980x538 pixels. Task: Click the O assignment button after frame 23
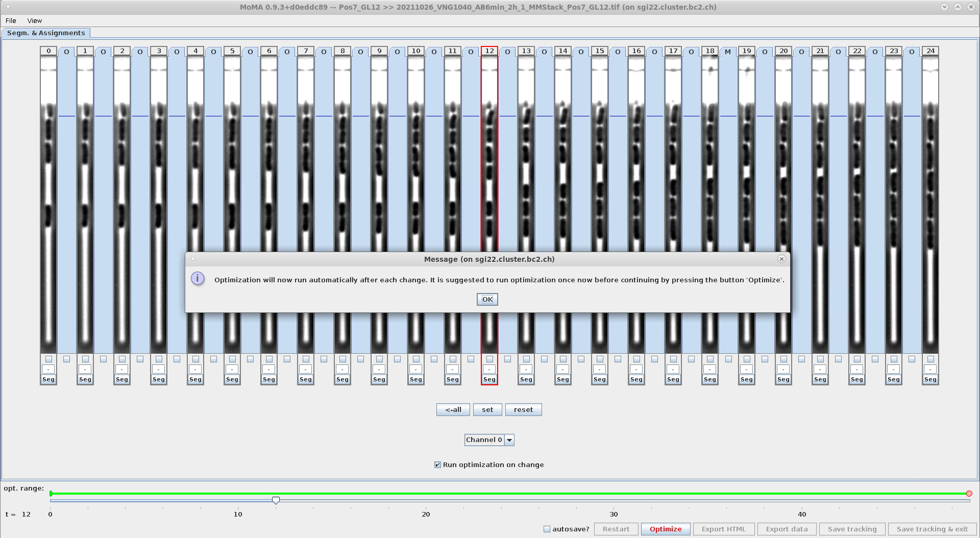tap(912, 52)
